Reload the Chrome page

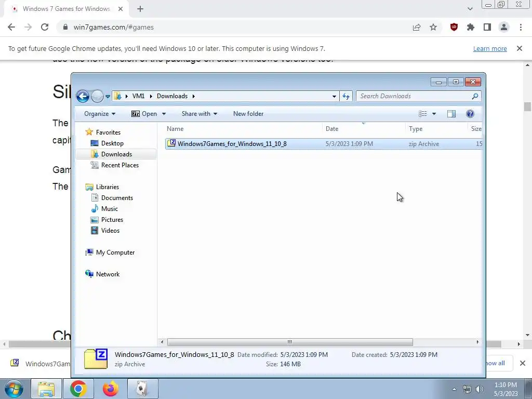point(45,27)
